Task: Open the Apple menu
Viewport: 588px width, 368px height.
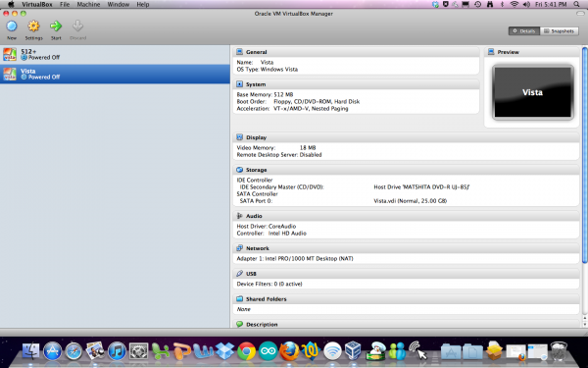Action: point(11,4)
